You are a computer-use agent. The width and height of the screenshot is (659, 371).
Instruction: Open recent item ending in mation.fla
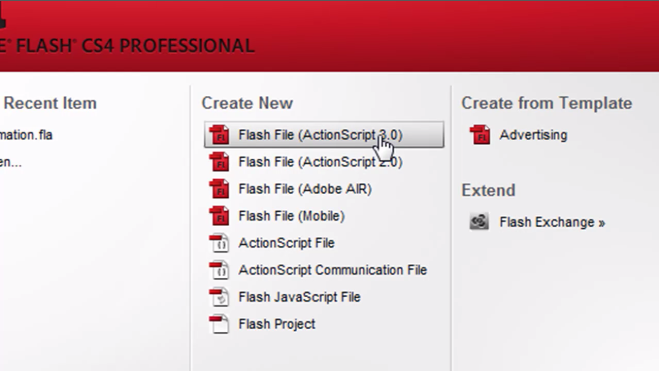(x=26, y=135)
